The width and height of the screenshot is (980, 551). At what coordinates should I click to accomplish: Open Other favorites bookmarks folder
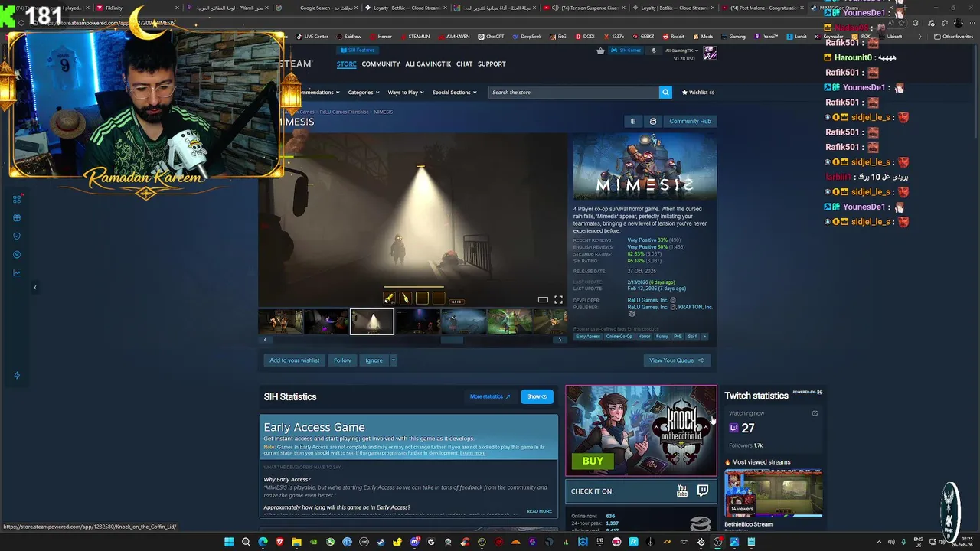954,37
